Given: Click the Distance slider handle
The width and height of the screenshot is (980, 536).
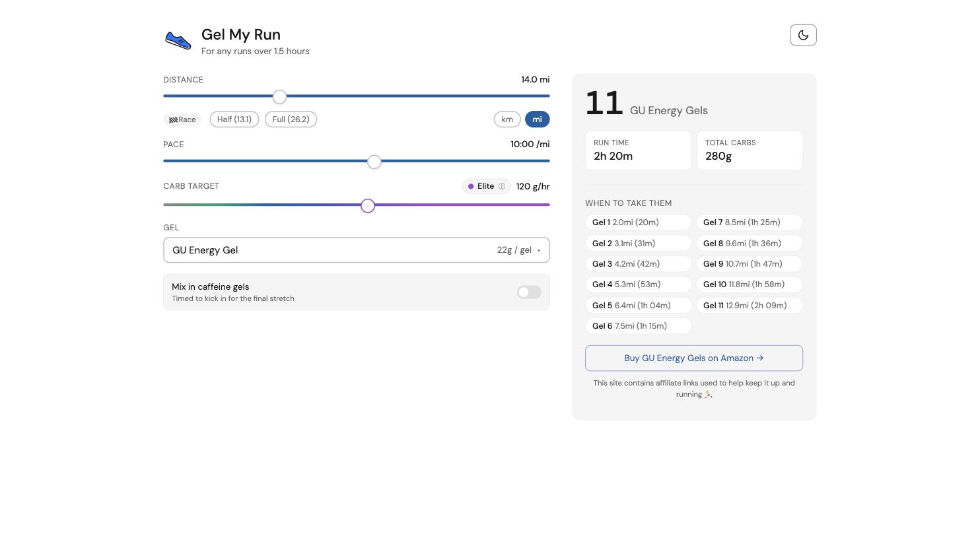Looking at the screenshot, I should 280,97.
